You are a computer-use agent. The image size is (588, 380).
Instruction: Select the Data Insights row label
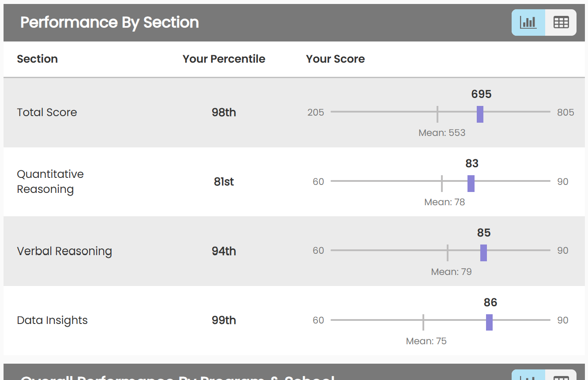[52, 320]
